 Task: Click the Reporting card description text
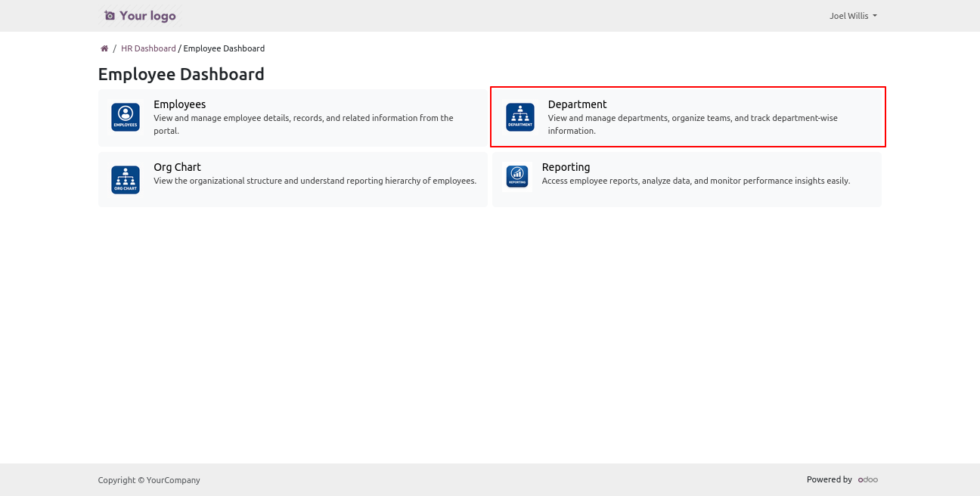696,181
